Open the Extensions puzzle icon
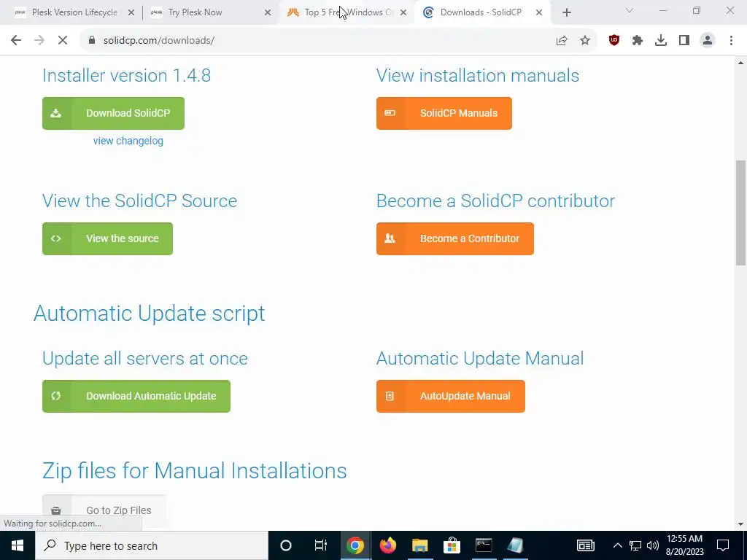 pyautogui.click(x=638, y=41)
